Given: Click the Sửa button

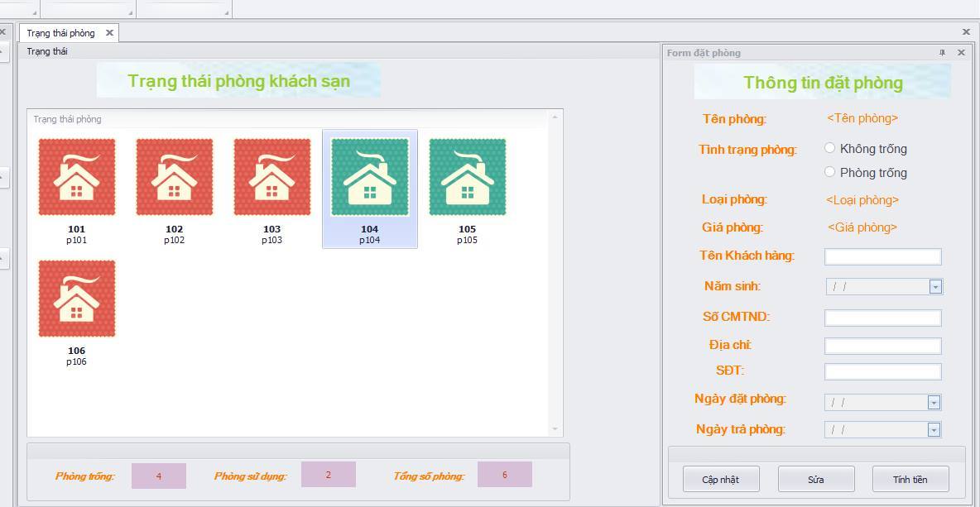Looking at the screenshot, I should [x=815, y=479].
